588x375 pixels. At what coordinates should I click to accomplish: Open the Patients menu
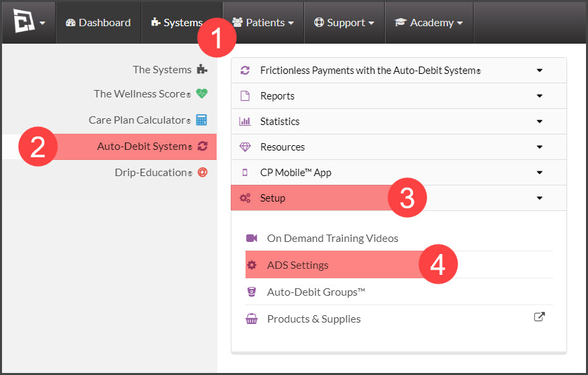coord(263,22)
